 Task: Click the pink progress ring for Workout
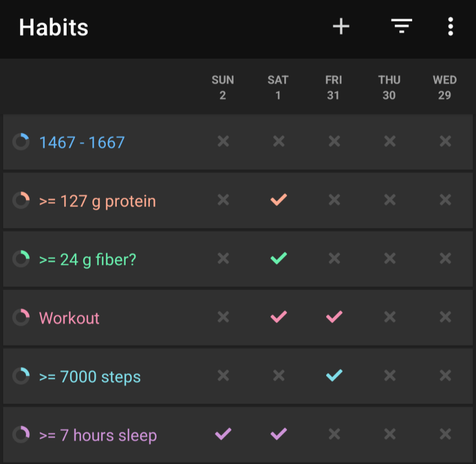[x=21, y=318]
